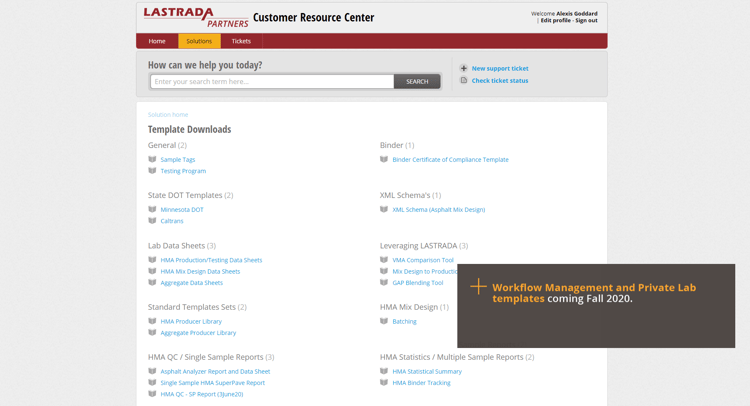The image size is (750, 406).
Task: Open HMA Production/Testing Data Sheets
Action: coord(211,261)
